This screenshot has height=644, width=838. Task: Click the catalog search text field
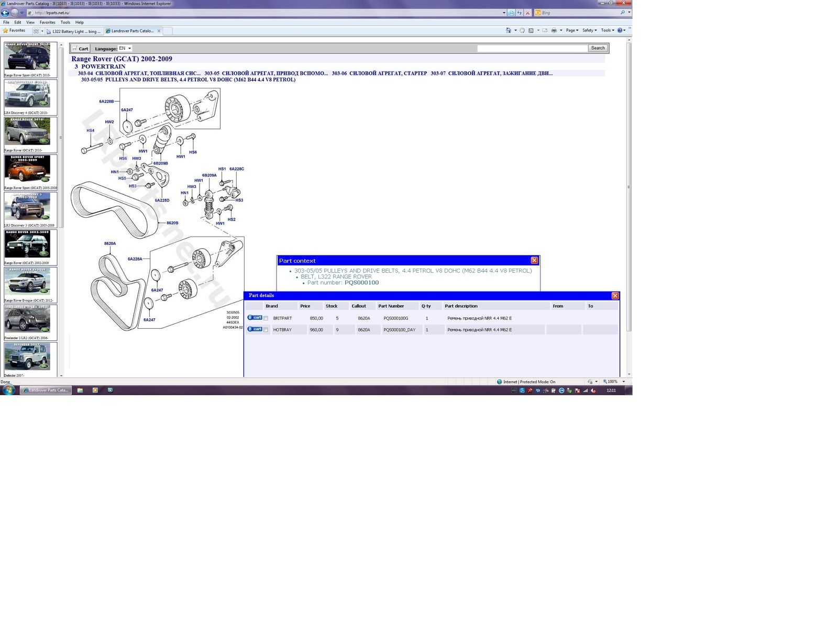tap(532, 48)
